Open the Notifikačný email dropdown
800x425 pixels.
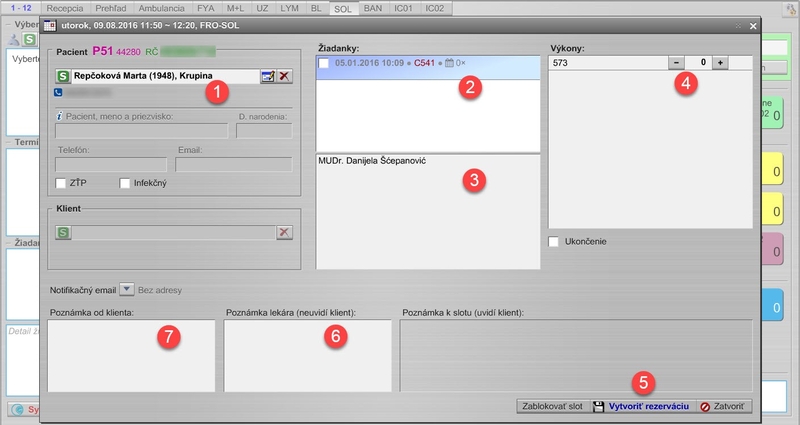[x=126, y=290]
